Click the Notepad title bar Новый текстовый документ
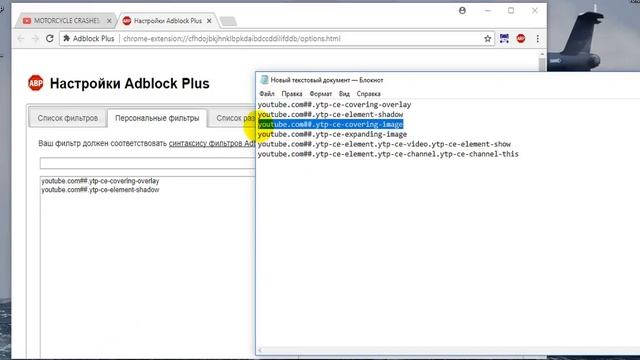The width and height of the screenshot is (640, 360). [x=327, y=80]
